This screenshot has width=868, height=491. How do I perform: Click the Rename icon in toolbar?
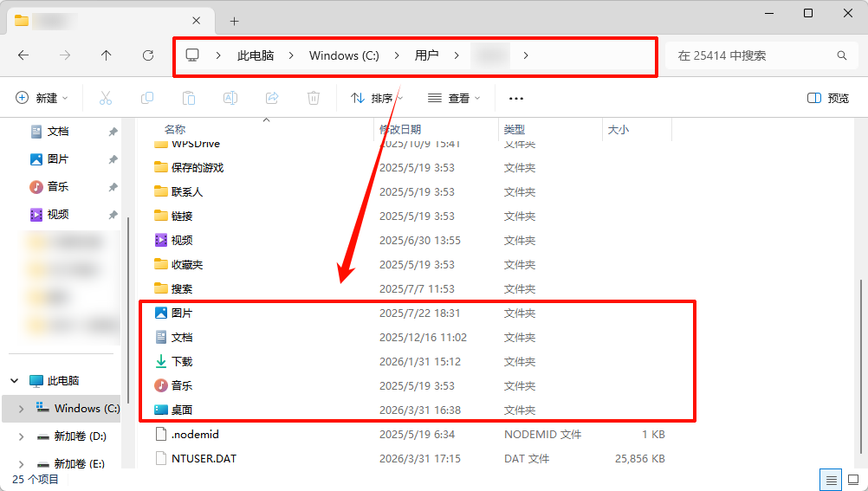230,99
